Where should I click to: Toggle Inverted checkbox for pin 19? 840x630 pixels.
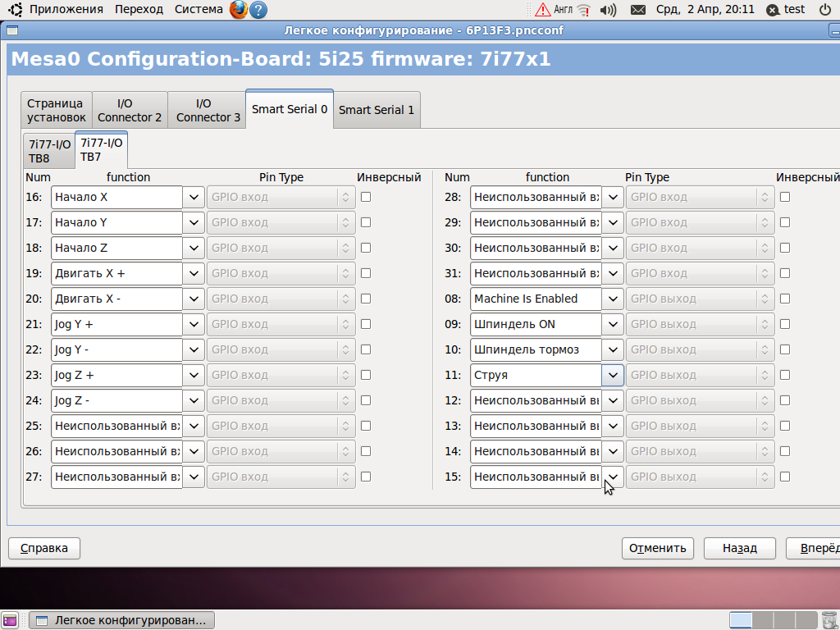pos(366,273)
